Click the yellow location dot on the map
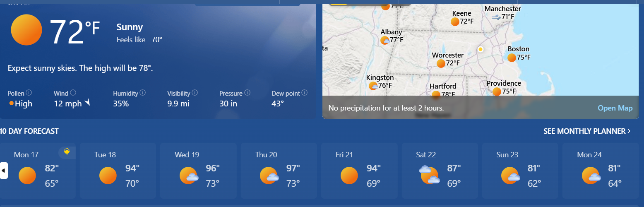The image size is (644, 207). (481, 49)
